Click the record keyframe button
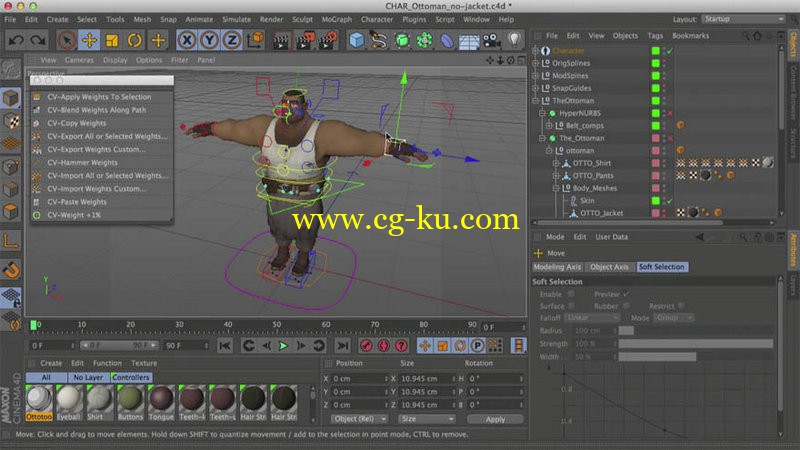Viewport: 800px width, 450px height. (366, 346)
